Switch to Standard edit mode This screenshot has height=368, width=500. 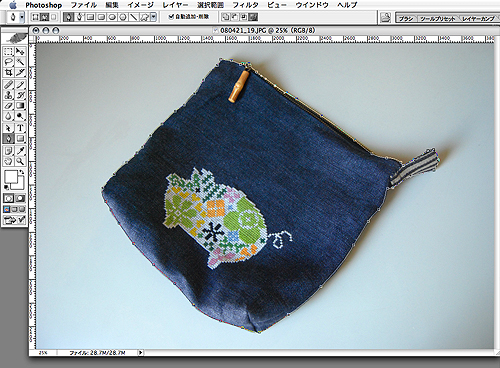coord(9,198)
